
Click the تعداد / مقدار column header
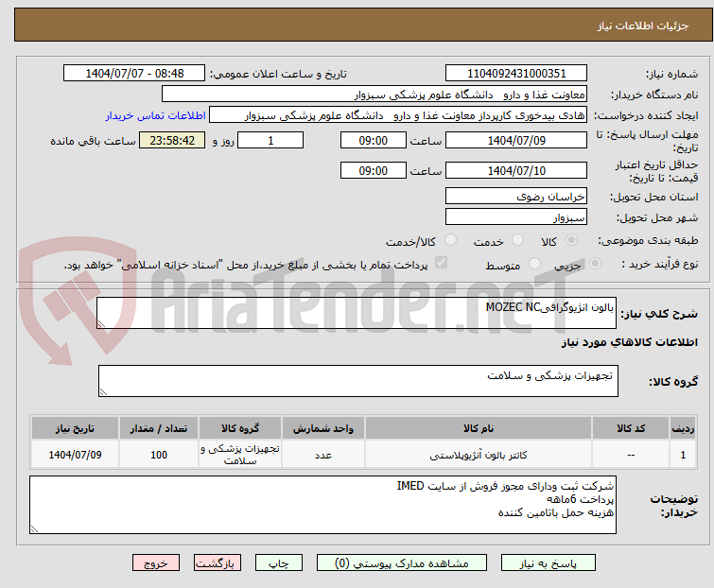coord(159,428)
